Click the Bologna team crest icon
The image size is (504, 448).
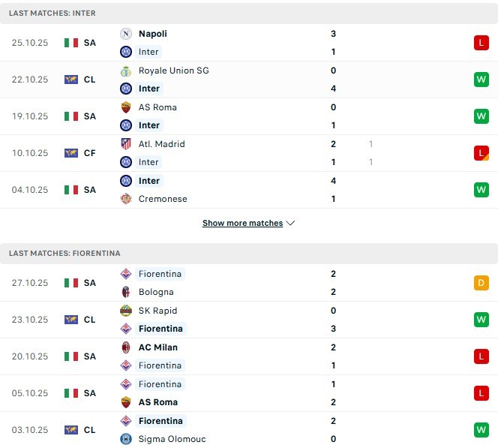(126, 292)
